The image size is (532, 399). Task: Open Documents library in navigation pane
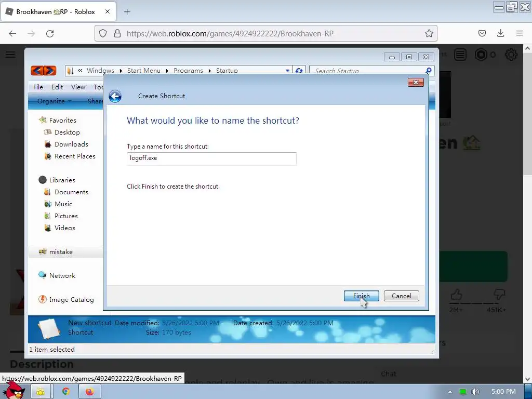(71, 192)
